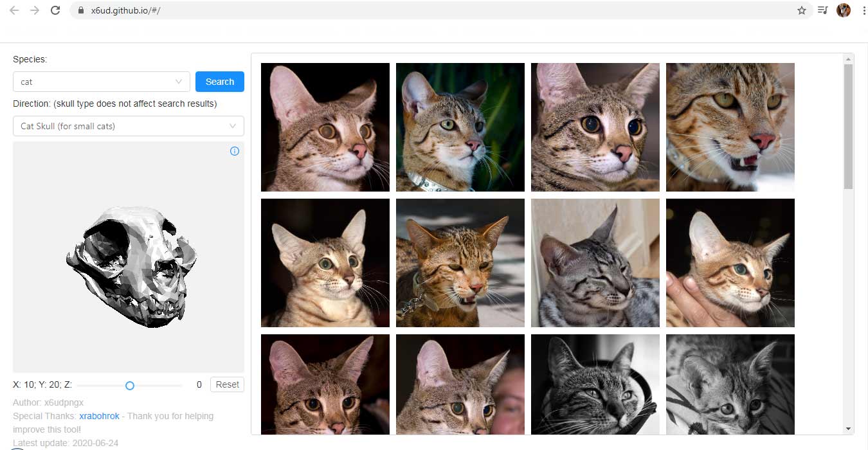The width and height of the screenshot is (868, 450).
Task: Click the site lock icon
Action: coord(80,10)
